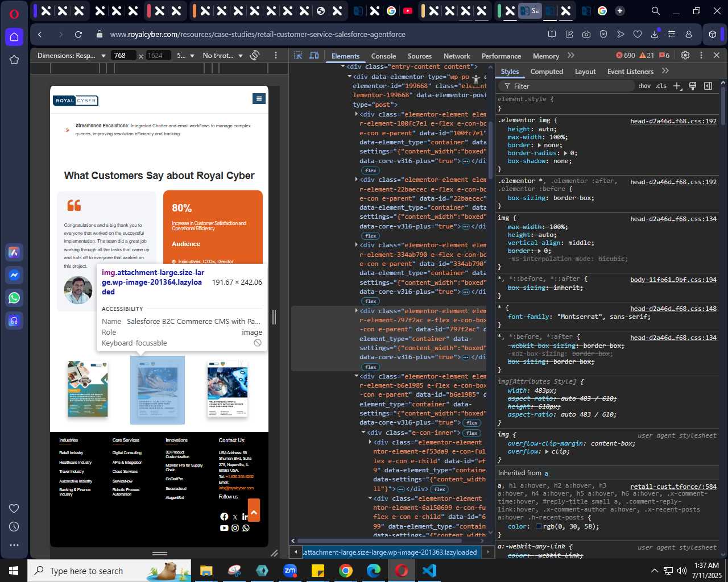The width and height of the screenshot is (728, 582).
Task: Open the zoom percentage dropdown
Action: pyautogui.click(x=185, y=56)
